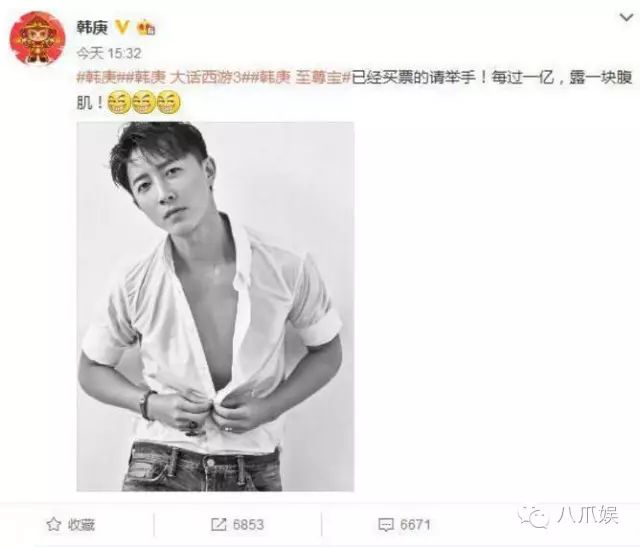Screen dimensions: 640x547
Task: Open the post options chevron menu
Action: pyautogui.click(x=627, y=18)
